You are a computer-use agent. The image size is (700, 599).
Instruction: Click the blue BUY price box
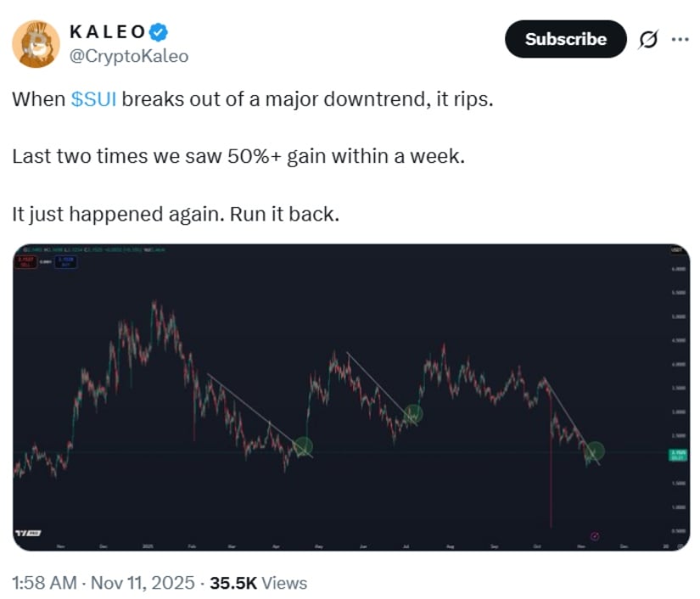[65, 262]
